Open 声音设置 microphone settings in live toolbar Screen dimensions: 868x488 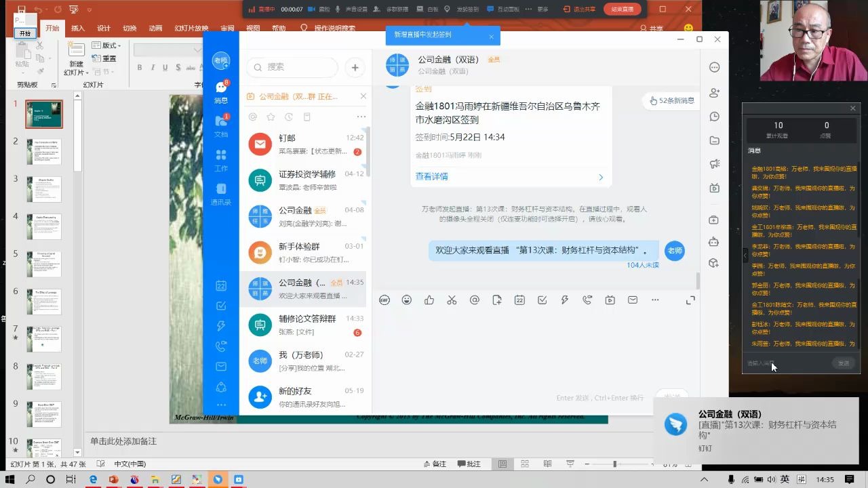pyautogui.click(x=351, y=9)
